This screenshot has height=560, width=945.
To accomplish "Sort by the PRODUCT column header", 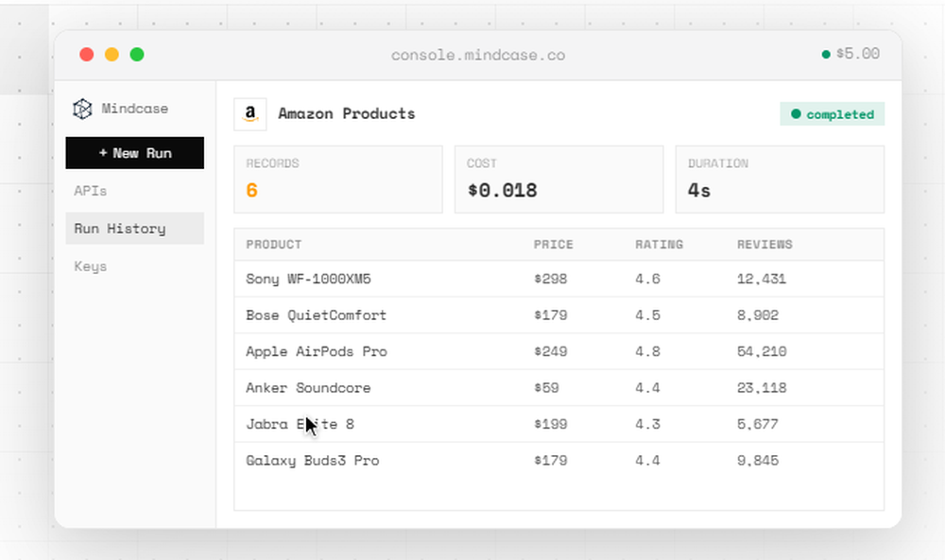I will (274, 245).
